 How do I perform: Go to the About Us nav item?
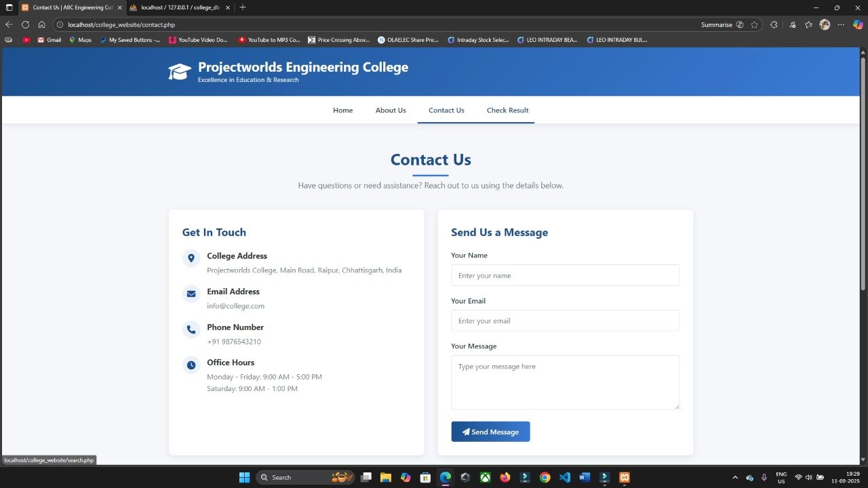click(x=391, y=110)
